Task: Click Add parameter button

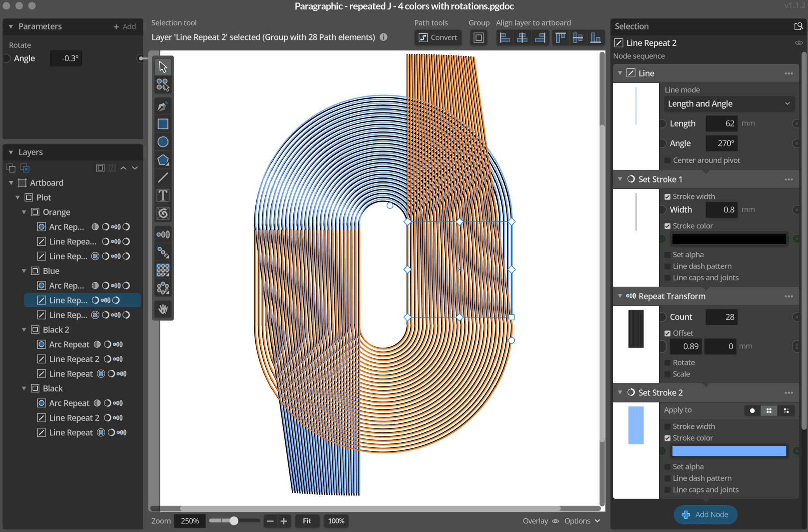Action: click(125, 26)
